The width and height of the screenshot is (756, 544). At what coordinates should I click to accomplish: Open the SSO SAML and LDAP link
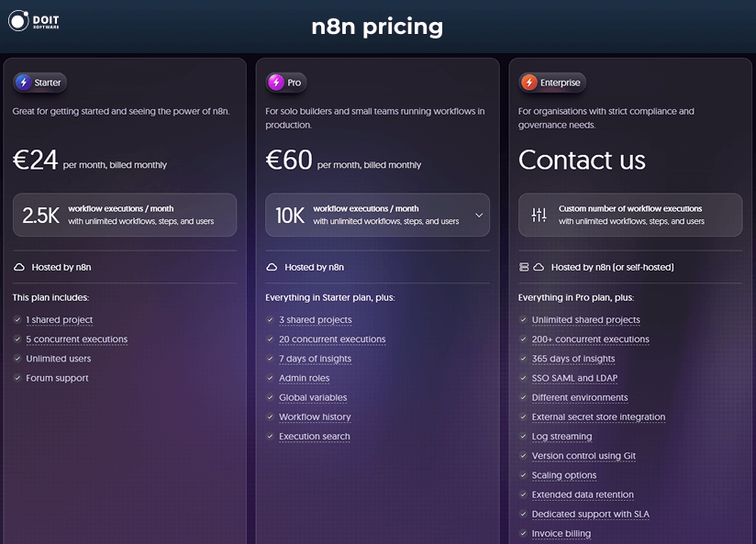[x=574, y=378]
